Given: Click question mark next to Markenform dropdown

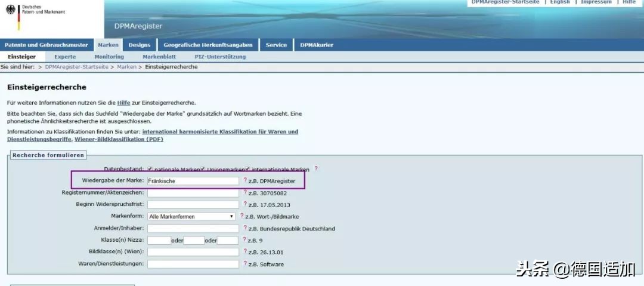Looking at the screenshot, I should 241,216.
